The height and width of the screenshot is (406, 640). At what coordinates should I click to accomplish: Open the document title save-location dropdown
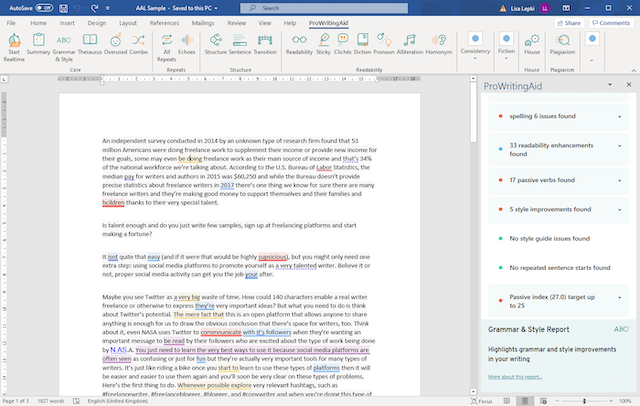click(x=216, y=8)
